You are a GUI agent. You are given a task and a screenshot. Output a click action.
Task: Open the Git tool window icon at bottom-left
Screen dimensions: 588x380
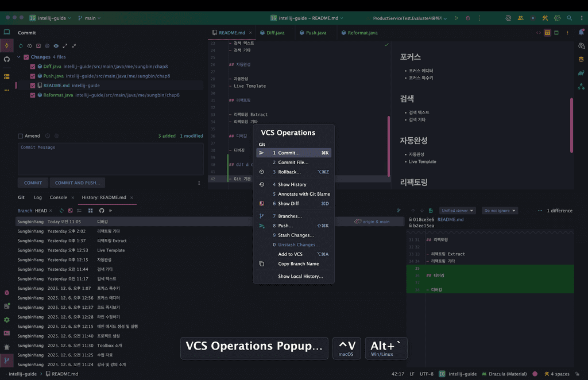click(x=7, y=361)
